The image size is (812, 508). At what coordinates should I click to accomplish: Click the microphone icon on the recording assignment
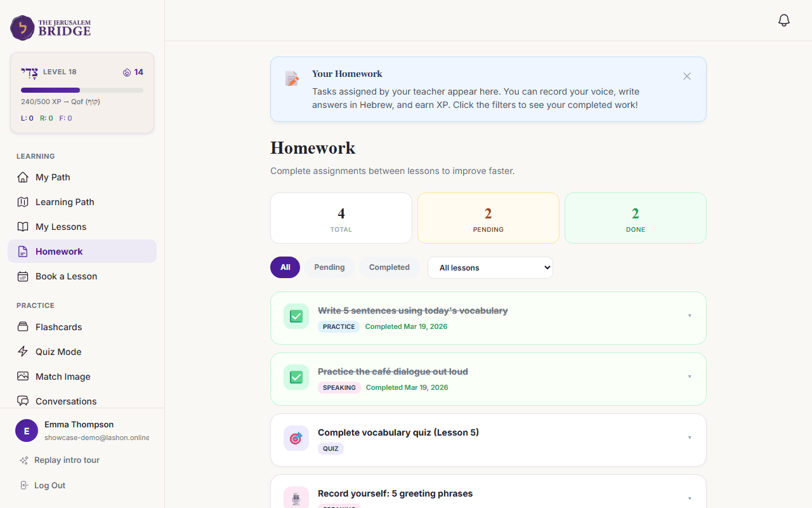click(x=296, y=497)
